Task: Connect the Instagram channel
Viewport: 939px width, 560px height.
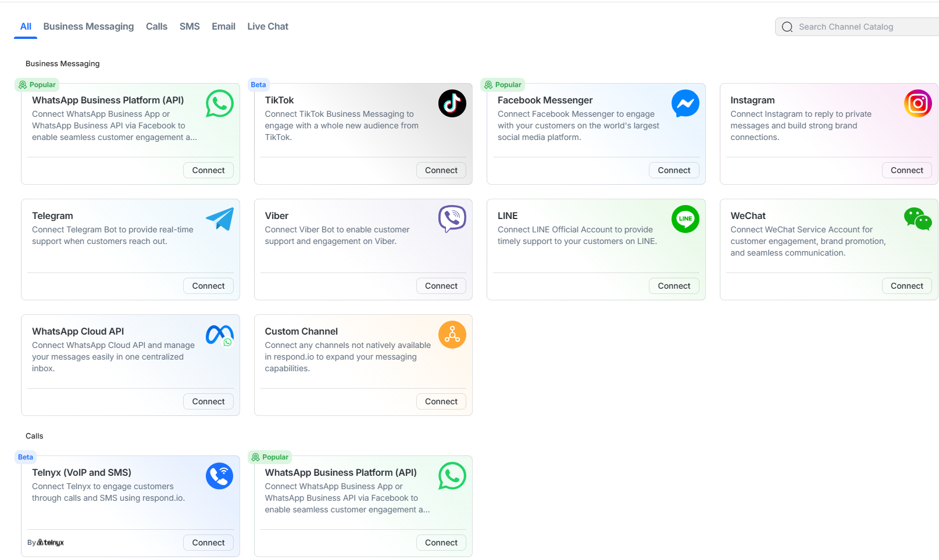Action: click(x=906, y=170)
